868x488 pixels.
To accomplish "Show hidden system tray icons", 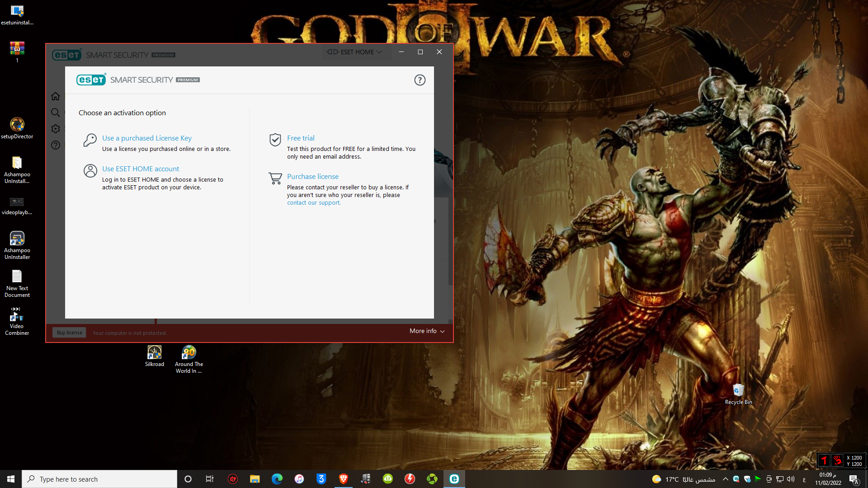I will pyautogui.click(x=725, y=479).
